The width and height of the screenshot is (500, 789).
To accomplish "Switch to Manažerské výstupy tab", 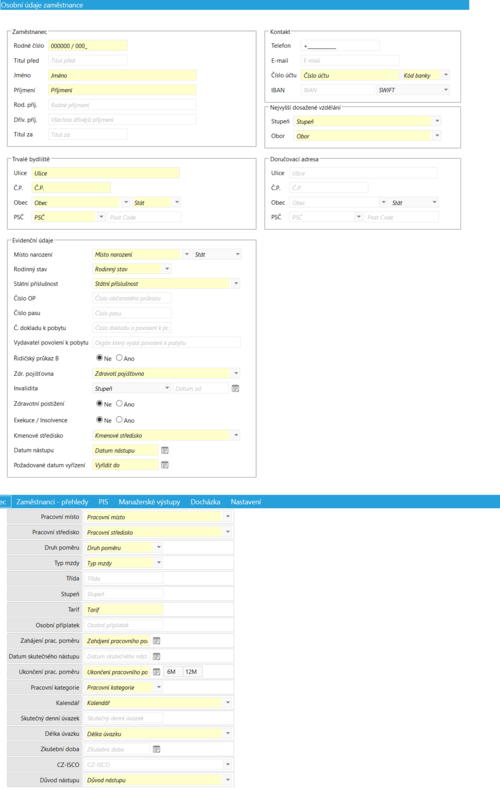I will click(149, 502).
